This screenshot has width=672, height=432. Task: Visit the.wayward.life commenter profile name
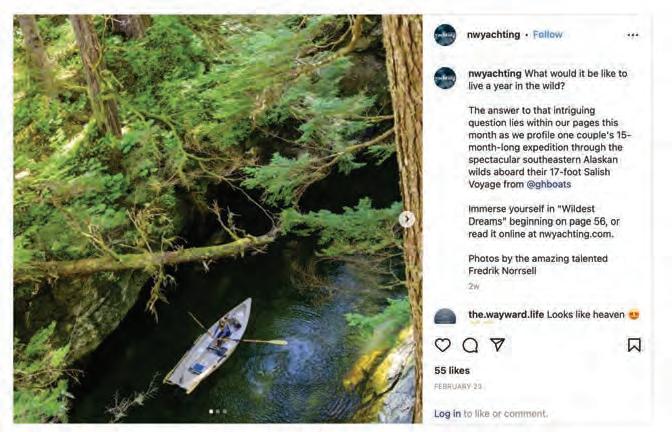[510, 314]
